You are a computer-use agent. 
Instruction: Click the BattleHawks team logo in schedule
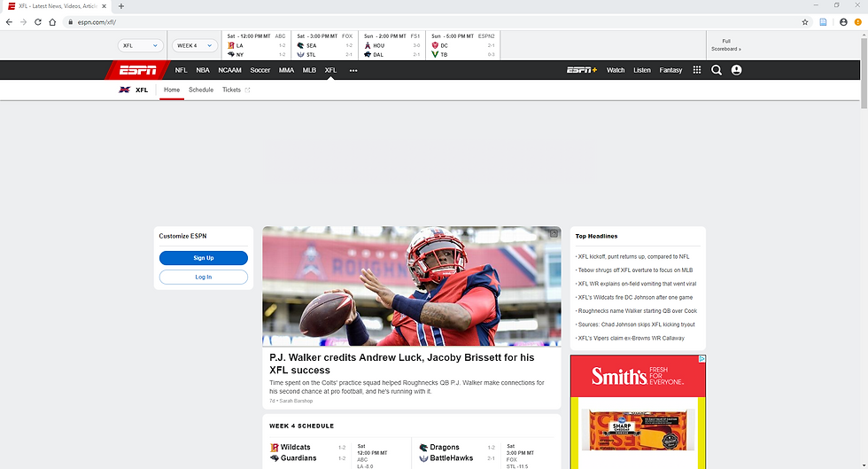pyautogui.click(x=423, y=458)
